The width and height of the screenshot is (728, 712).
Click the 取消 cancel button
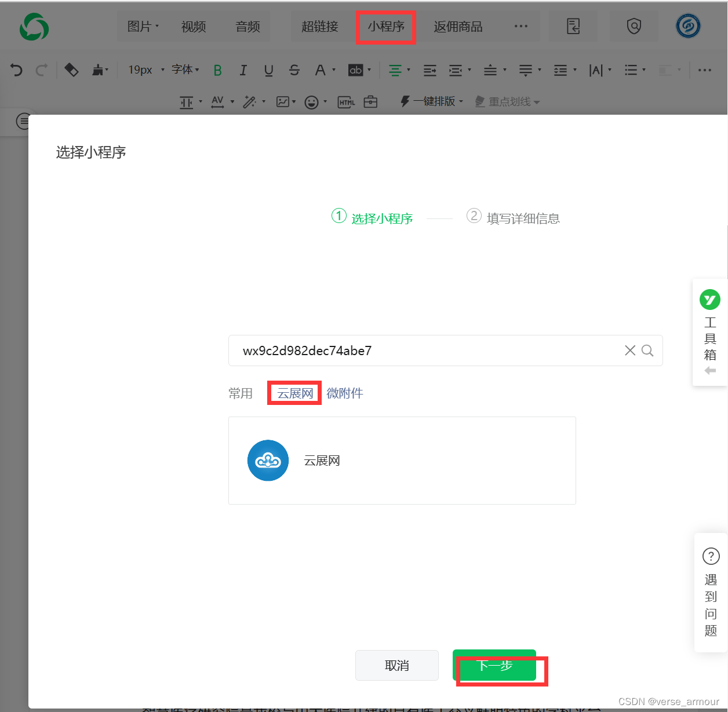(397, 665)
